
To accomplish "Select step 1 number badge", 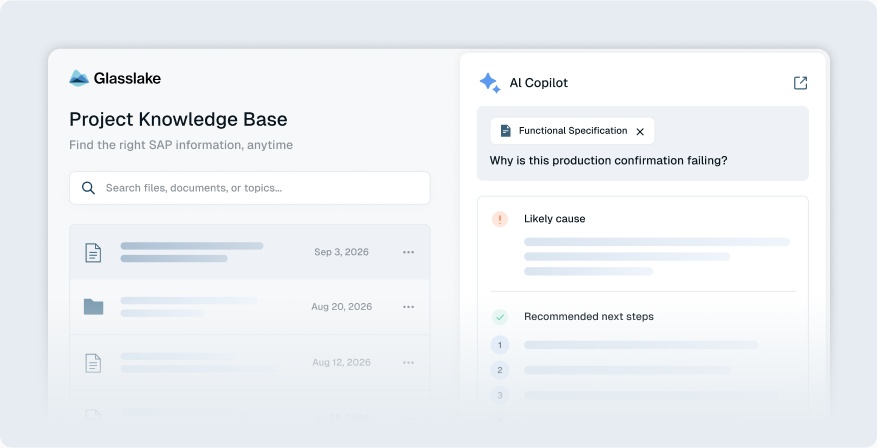I will pyautogui.click(x=499, y=345).
